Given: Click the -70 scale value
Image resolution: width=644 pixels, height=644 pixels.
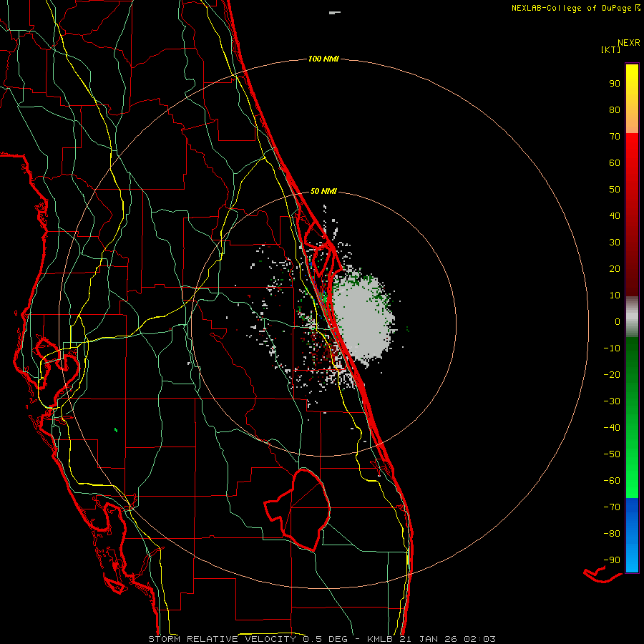Looking at the screenshot, I should pyautogui.click(x=612, y=507).
